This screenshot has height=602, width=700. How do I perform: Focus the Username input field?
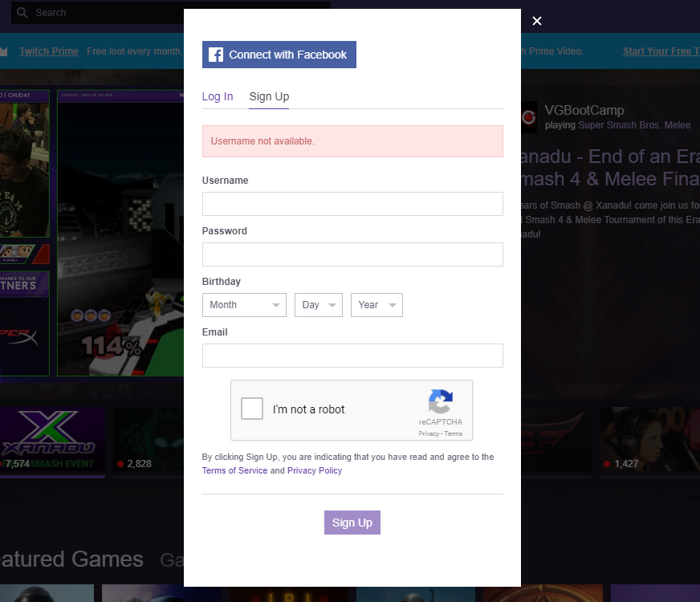click(x=352, y=204)
